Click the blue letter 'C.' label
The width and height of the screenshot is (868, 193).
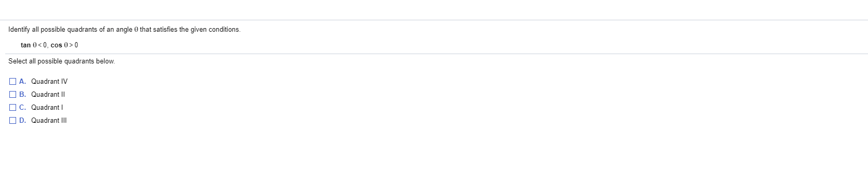[x=22, y=107]
